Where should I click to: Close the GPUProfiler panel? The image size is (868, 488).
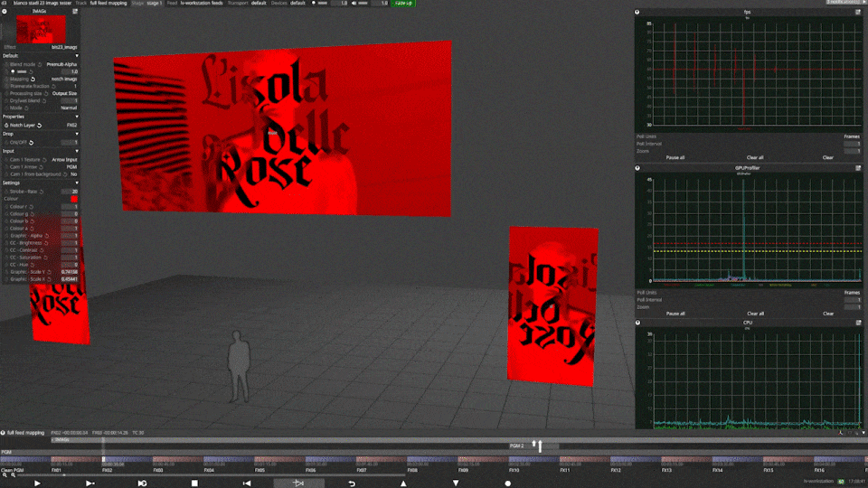coord(637,168)
